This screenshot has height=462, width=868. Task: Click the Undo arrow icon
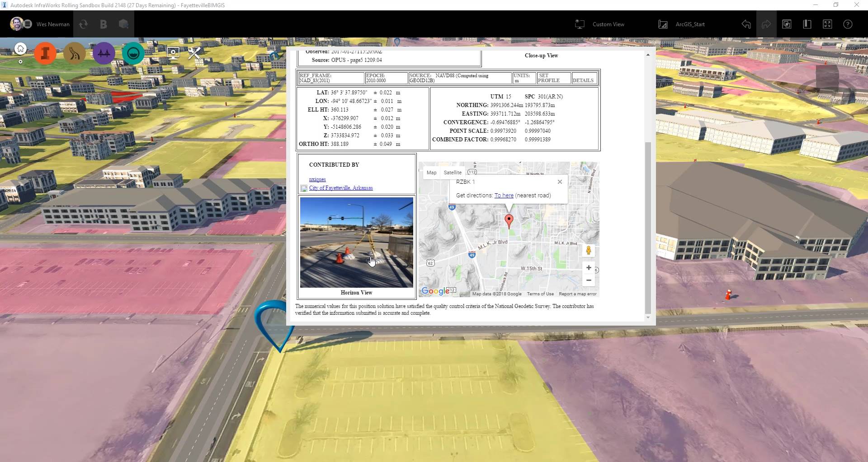[745, 24]
